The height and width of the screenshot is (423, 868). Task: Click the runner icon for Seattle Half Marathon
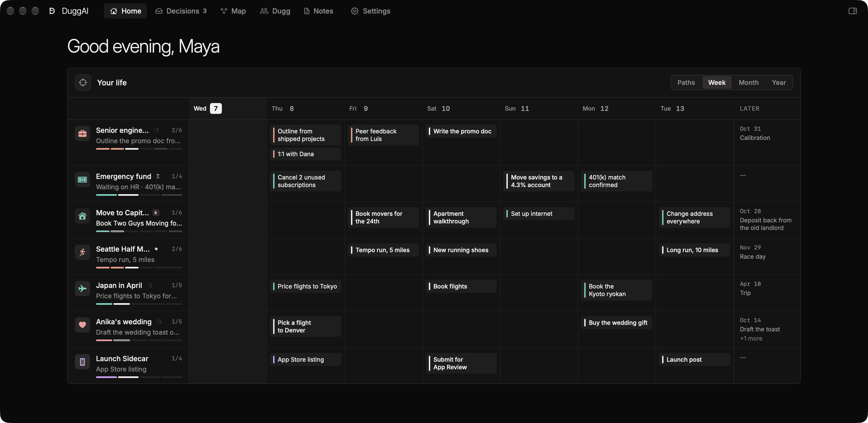click(82, 252)
